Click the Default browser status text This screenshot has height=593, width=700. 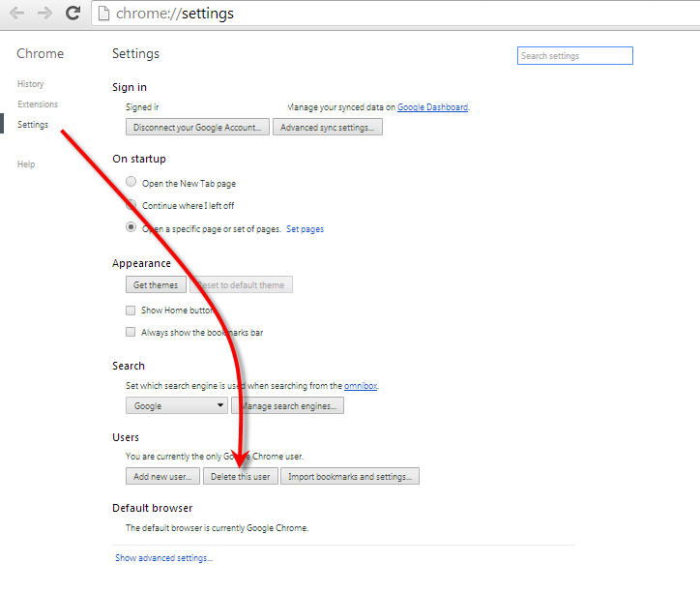(217, 528)
